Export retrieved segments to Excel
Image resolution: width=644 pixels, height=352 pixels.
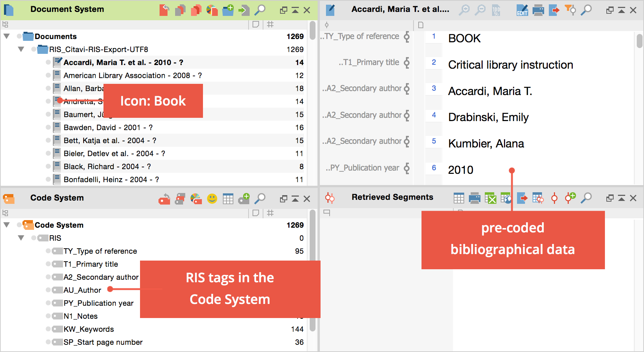[490, 198]
